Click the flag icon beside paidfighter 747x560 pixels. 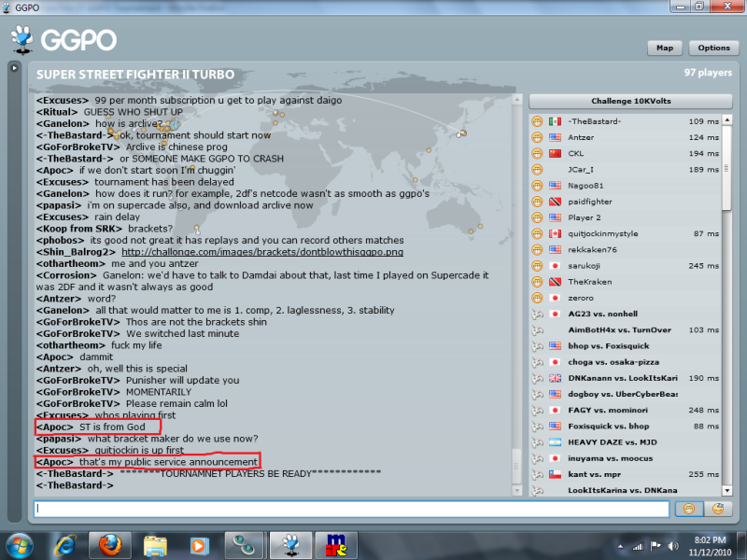coord(555,202)
